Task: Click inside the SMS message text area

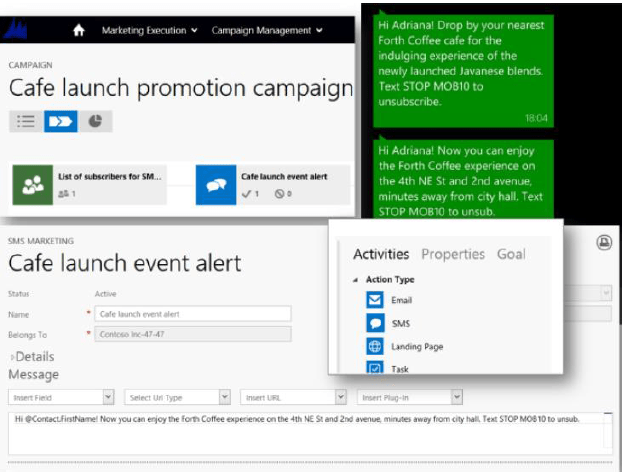Action: [310, 433]
